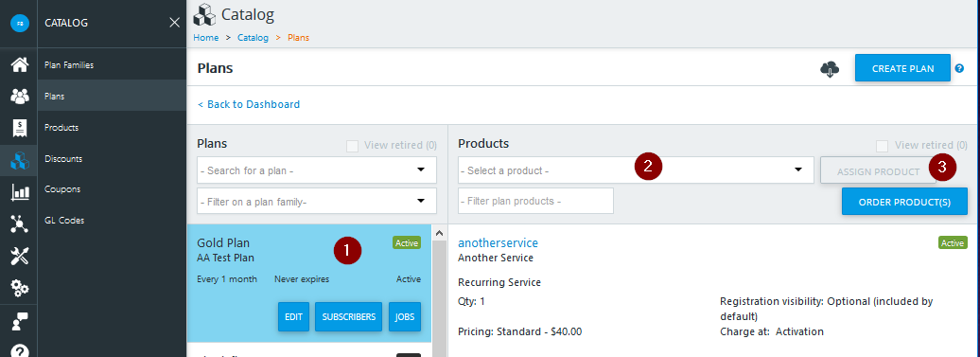
Task: Click the Gold Plan green Active badge
Action: tap(406, 242)
